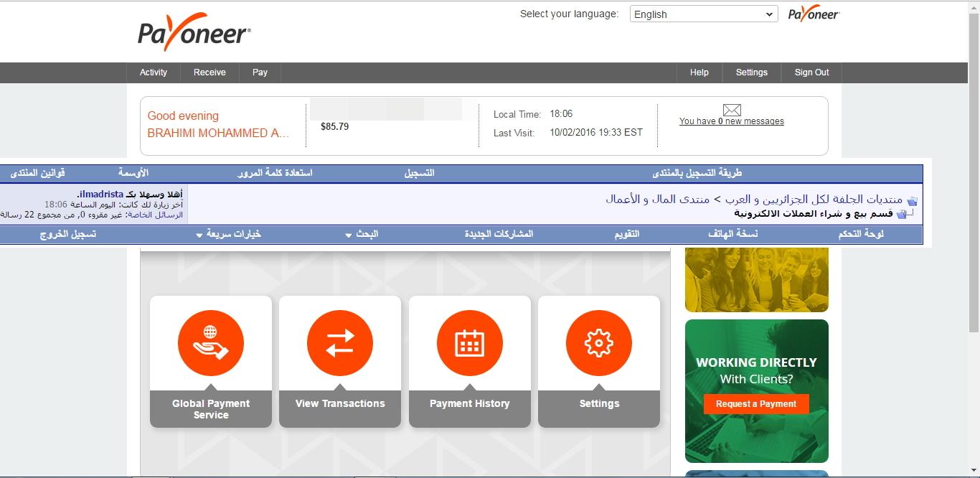Open the Activity menu
Image resolution: width=980 pixels, height=478 pixels.
coord(154,72)
